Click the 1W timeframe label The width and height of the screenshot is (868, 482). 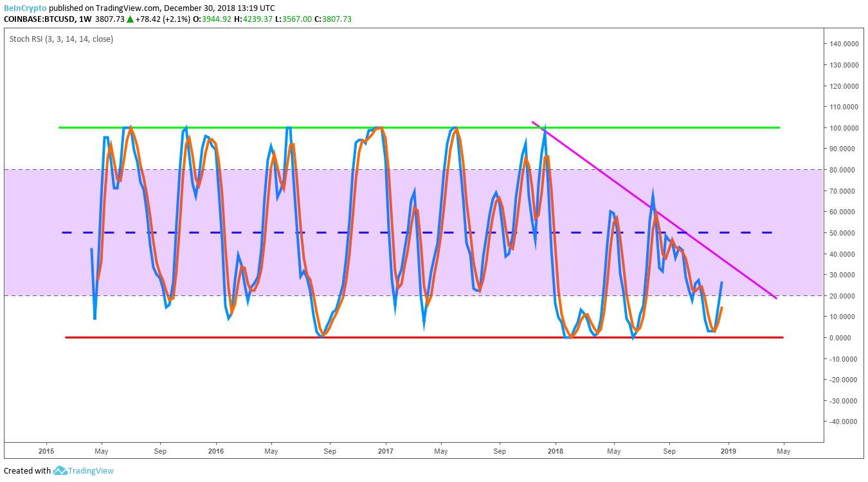[x=84, y=19]
